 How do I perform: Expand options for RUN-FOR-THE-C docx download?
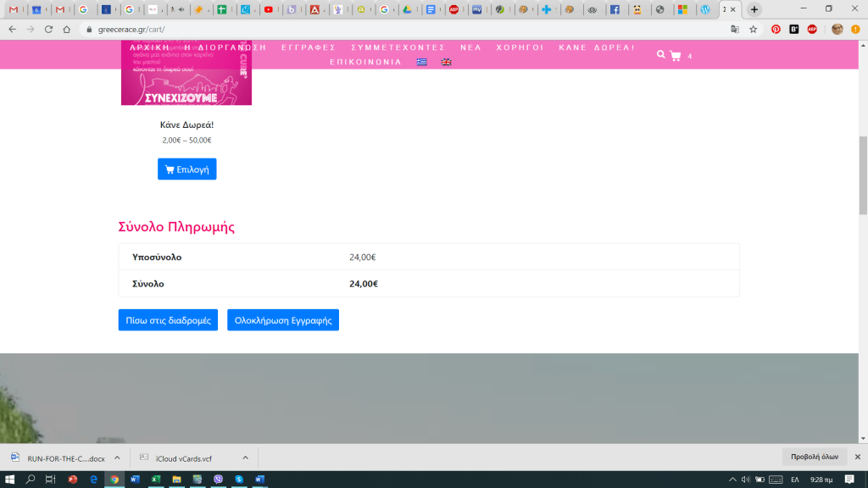[x=117, y=458]
